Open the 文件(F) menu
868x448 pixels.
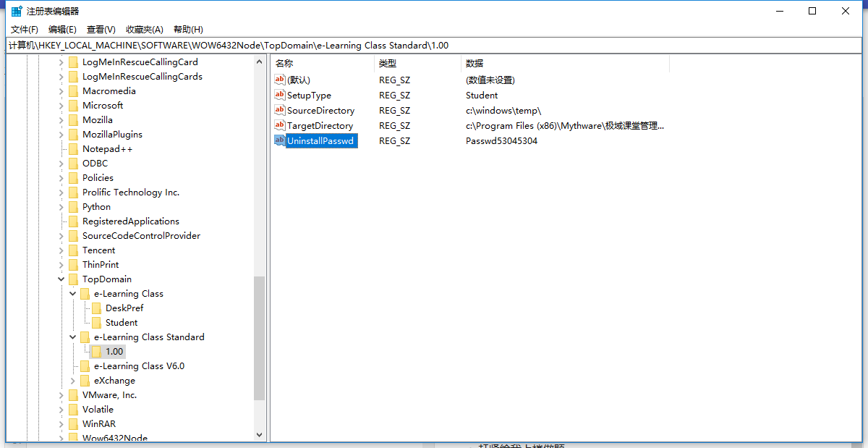[x=25, y=30]
